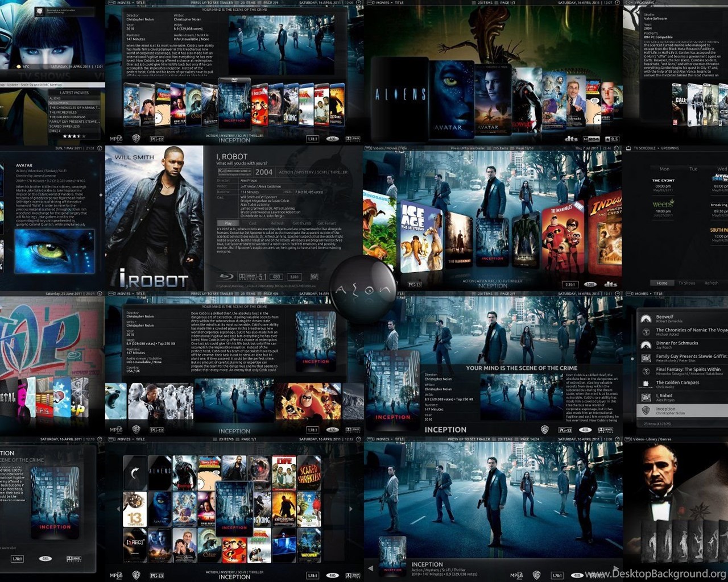Open The Event entry in TV Schedule
Viewport: 728px width, 582px height.
663,185
